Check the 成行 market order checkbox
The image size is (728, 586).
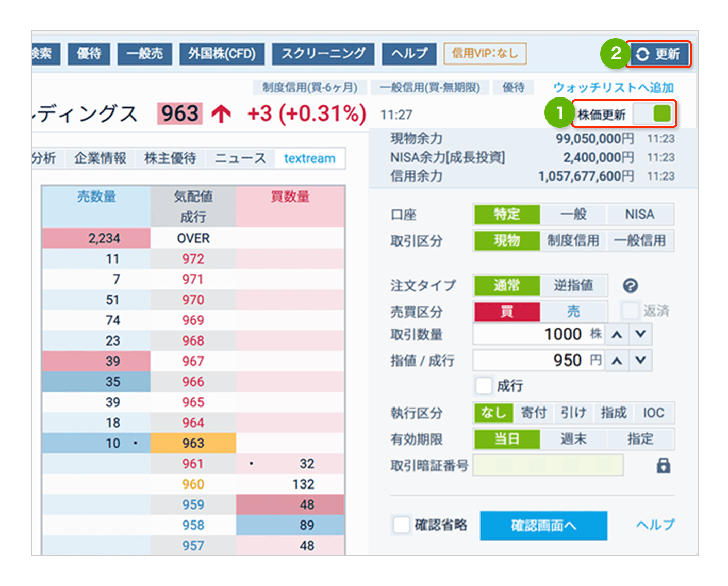(484, 385)
